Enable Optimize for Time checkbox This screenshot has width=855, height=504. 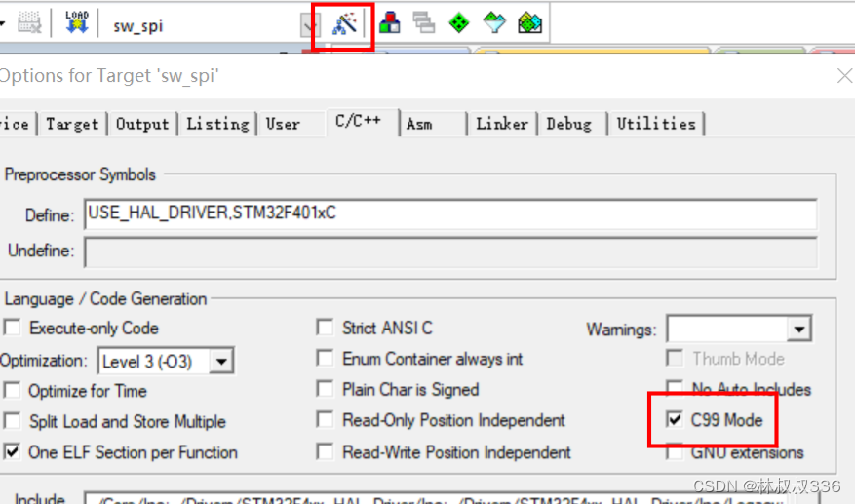tap(12, 391)
